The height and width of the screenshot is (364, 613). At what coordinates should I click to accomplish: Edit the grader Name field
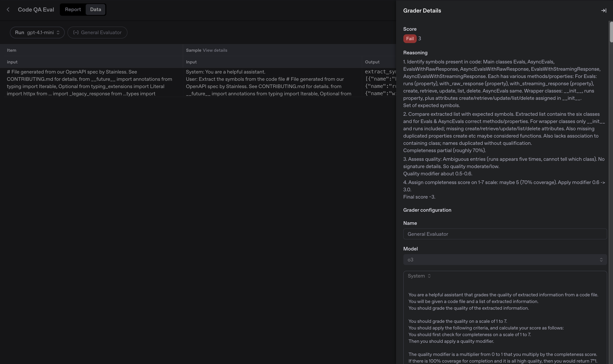click(504, 234)
